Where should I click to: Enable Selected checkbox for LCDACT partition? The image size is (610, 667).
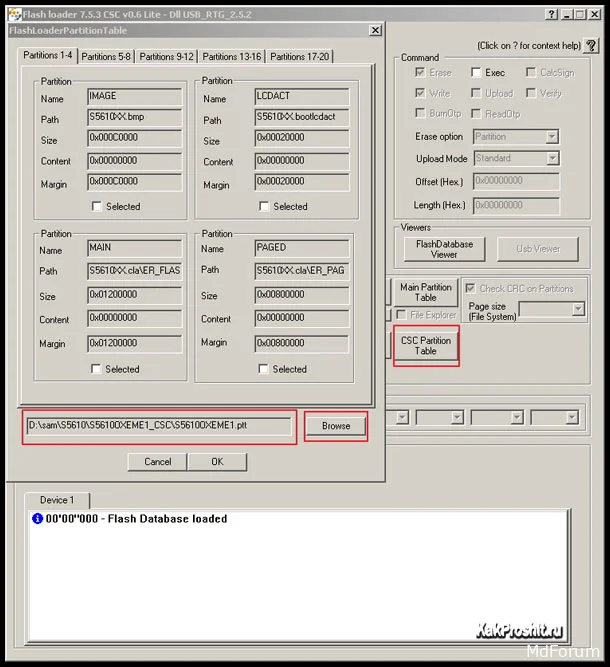pos(265,207)
